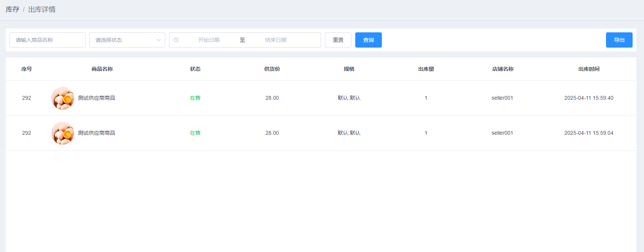Click the 导出 export button

619,40
